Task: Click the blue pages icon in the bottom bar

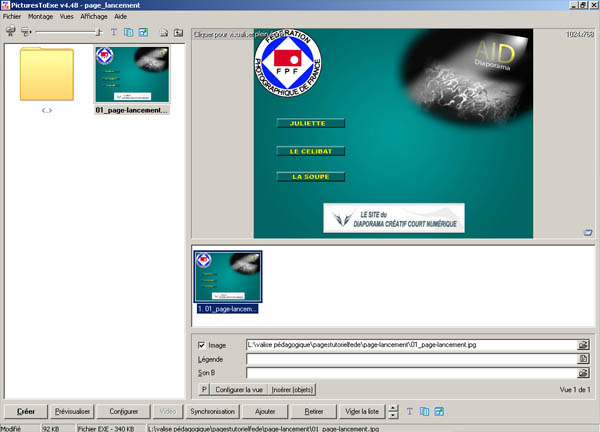Action: pos(424,411)
